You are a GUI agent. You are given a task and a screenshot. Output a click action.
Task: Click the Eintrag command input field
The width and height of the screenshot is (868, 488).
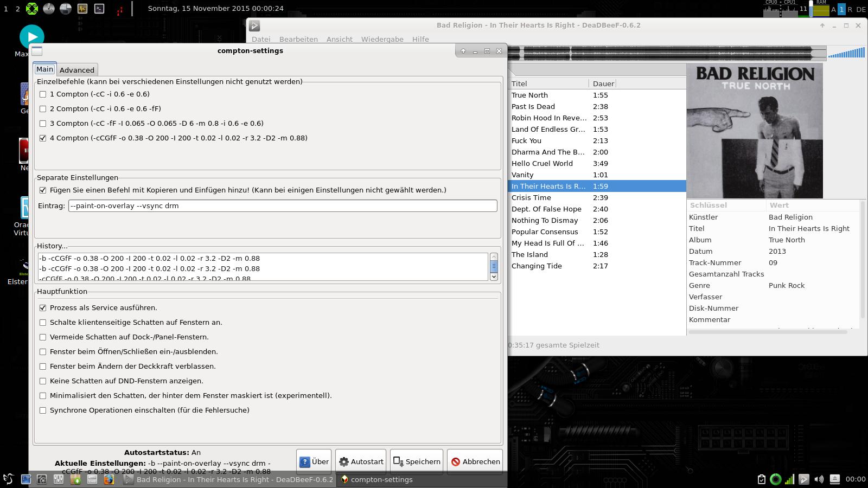click(x=283, y=206)
